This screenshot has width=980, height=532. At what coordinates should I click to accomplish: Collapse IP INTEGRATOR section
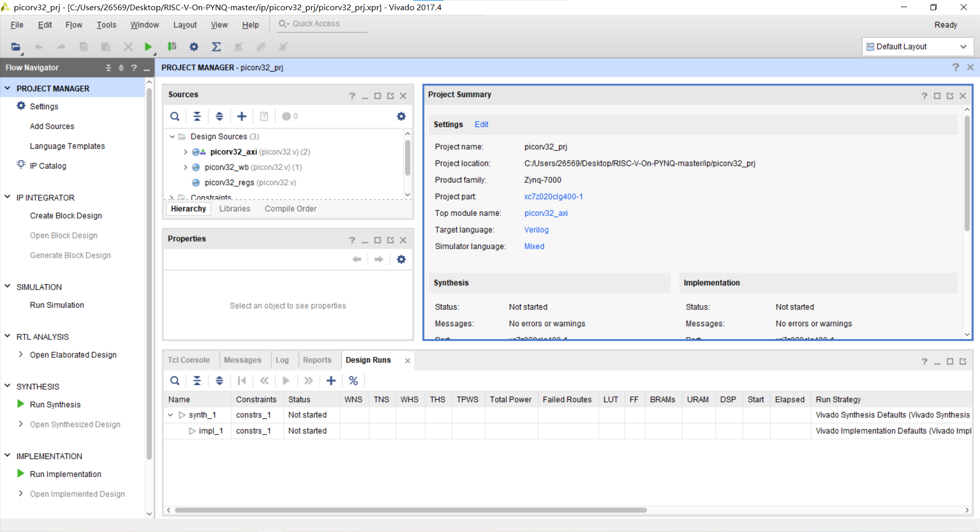point(8,197)
